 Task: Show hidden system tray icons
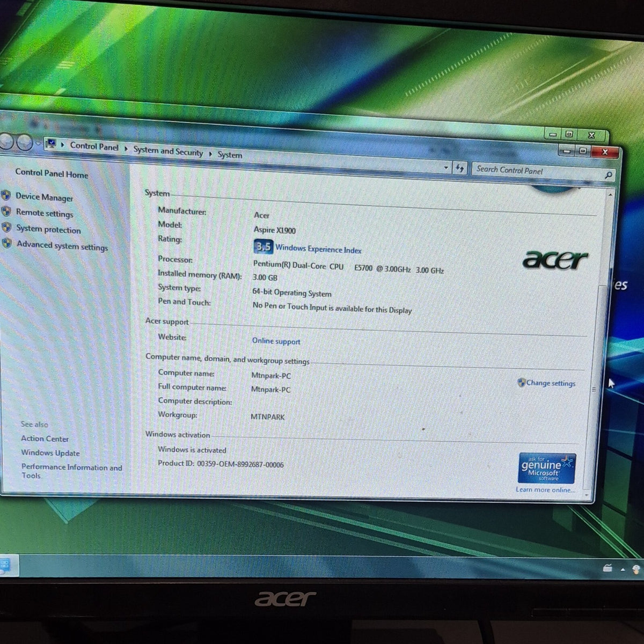pos(623,569)
